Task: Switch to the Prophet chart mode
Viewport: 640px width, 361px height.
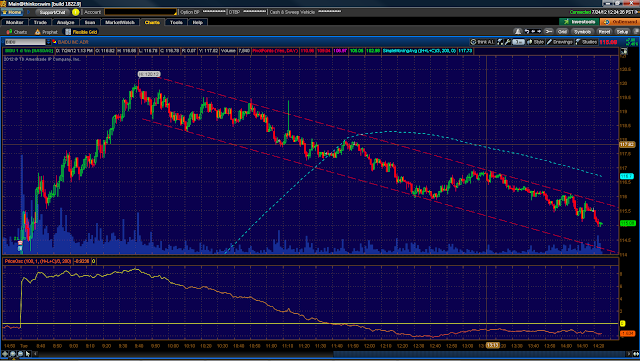Action: point(46,32)
